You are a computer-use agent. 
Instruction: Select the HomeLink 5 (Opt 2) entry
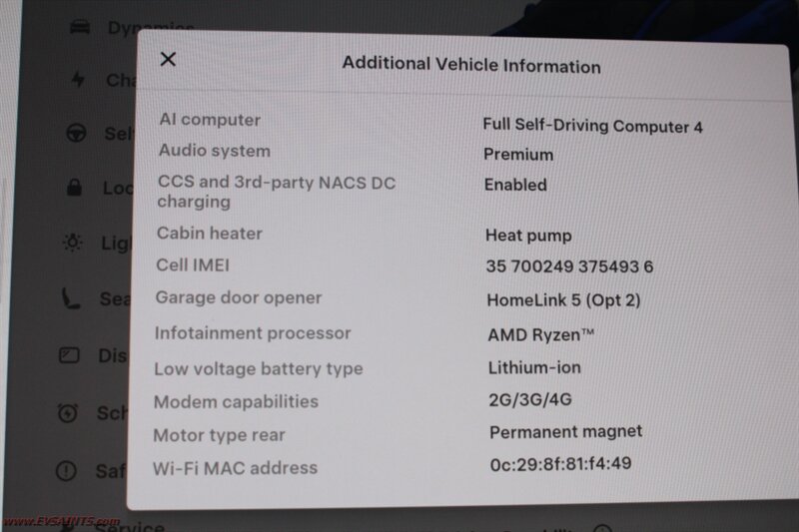click(x=564, y=299)
